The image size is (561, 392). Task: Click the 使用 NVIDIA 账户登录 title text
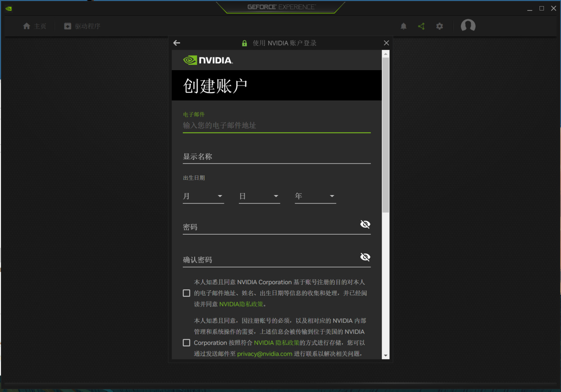pos(284,43)
